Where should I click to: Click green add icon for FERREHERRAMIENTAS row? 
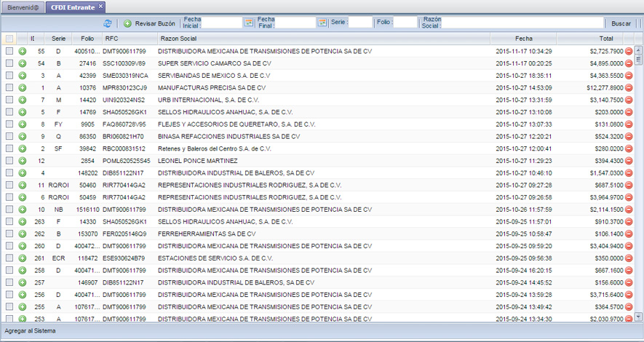(22, 234)
